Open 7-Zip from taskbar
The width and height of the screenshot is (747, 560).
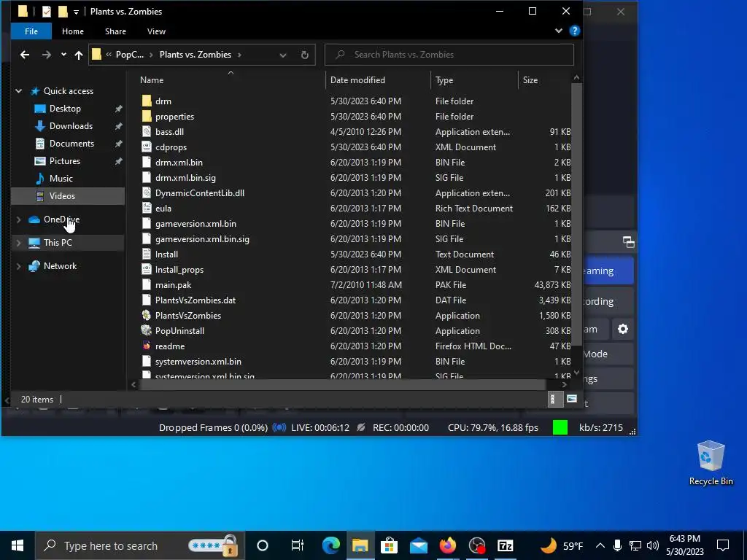point(505,545)
